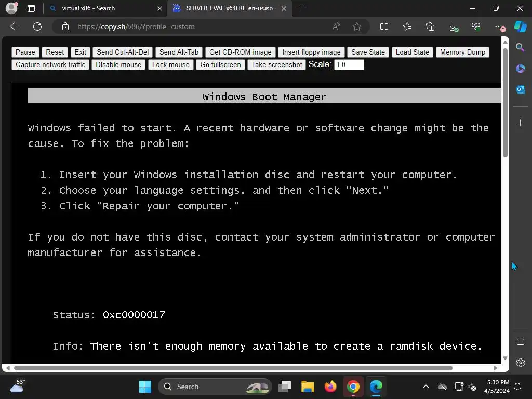
Task: Create a Memory Dump
Action: pyautogui.click(x=462, y=52)
